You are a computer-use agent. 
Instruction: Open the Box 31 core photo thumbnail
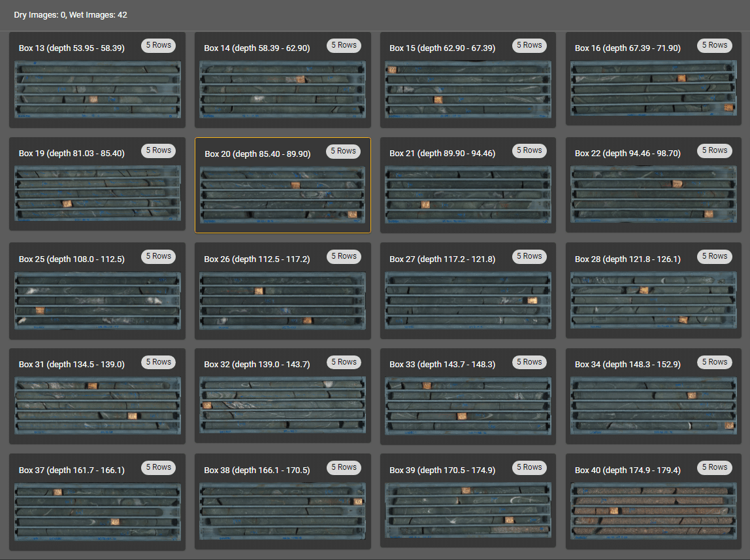[x=97, y=406]
